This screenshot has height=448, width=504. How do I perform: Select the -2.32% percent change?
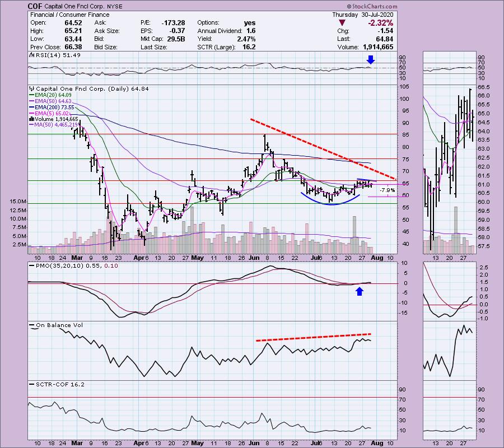pyautogui.click(x=381, y=23)
